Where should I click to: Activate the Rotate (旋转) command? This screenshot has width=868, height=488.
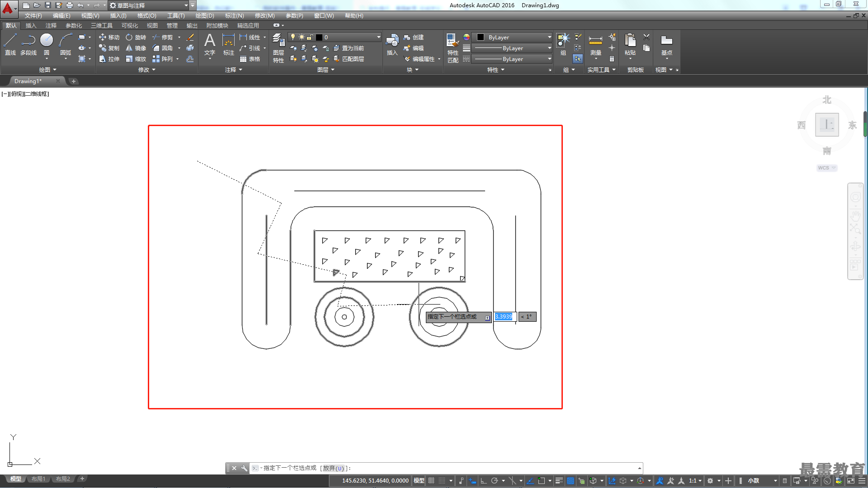(136, 38)
